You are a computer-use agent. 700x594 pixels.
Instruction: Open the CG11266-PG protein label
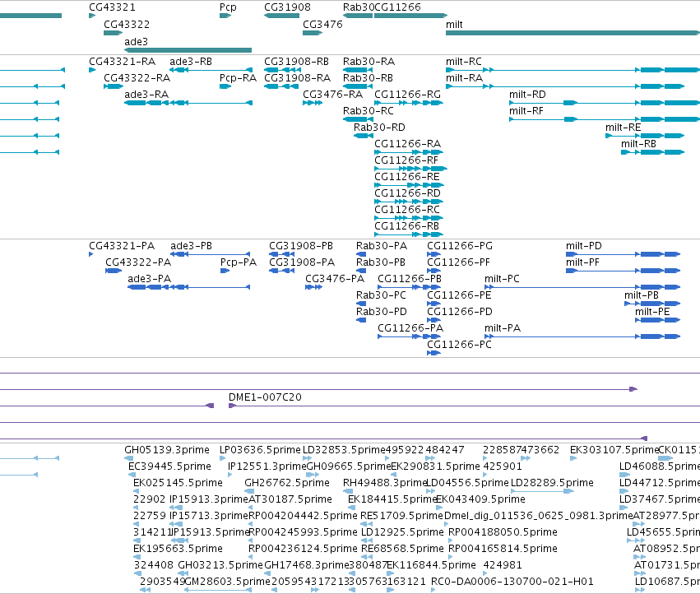[460, 246]
